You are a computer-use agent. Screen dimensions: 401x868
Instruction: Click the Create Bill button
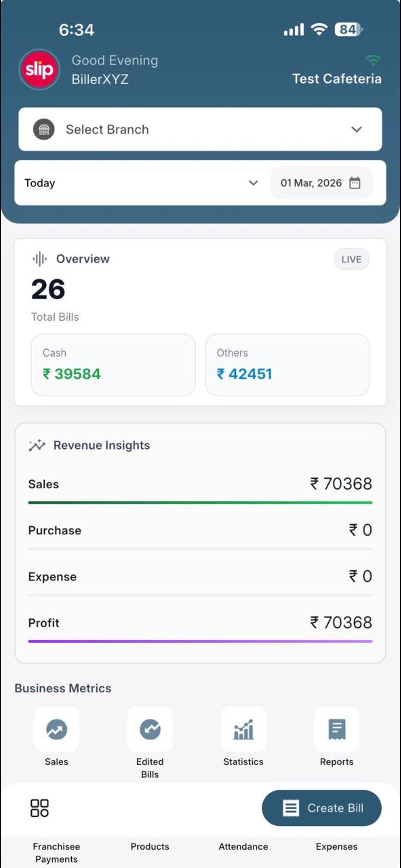pos(322,808)
